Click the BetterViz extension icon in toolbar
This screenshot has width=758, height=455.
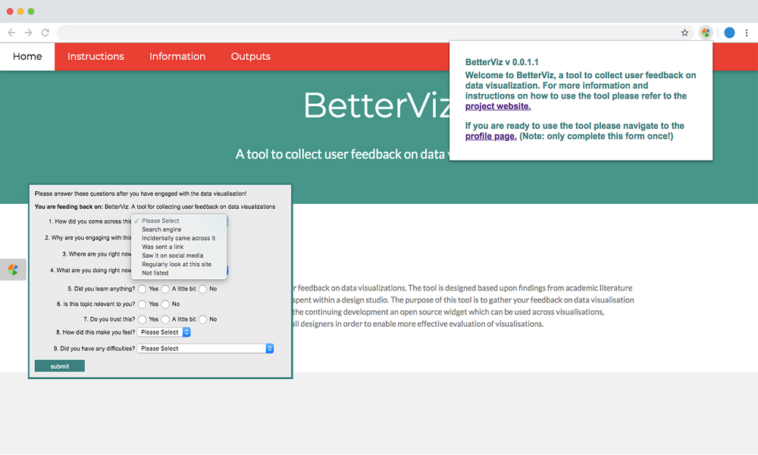pyautogui.click(x=706, y=33)
